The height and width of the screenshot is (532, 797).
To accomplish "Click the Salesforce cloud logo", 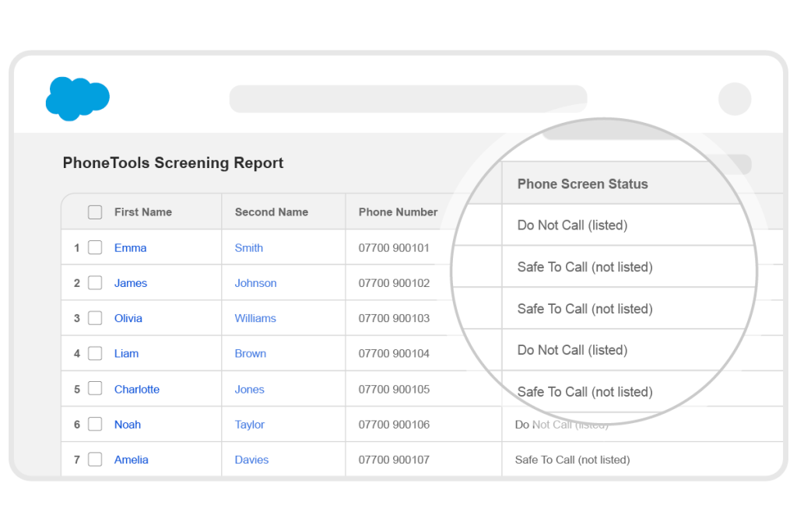I will [77, 99].
